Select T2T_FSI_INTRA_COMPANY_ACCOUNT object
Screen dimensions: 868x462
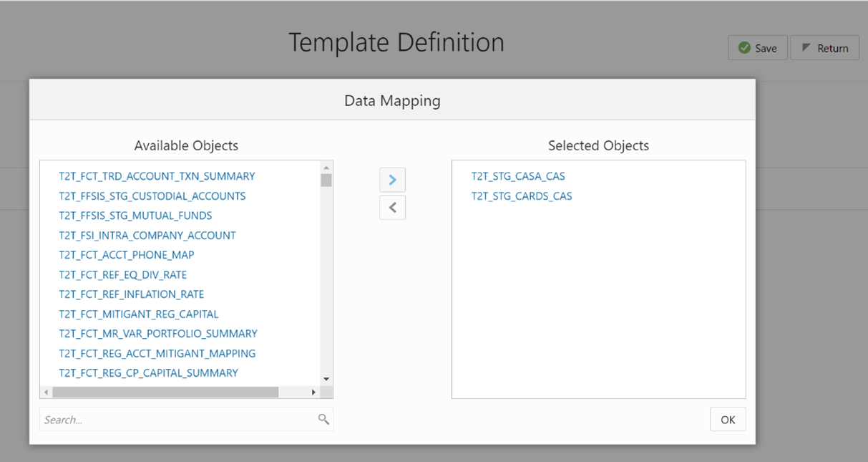tap(147, 236)
